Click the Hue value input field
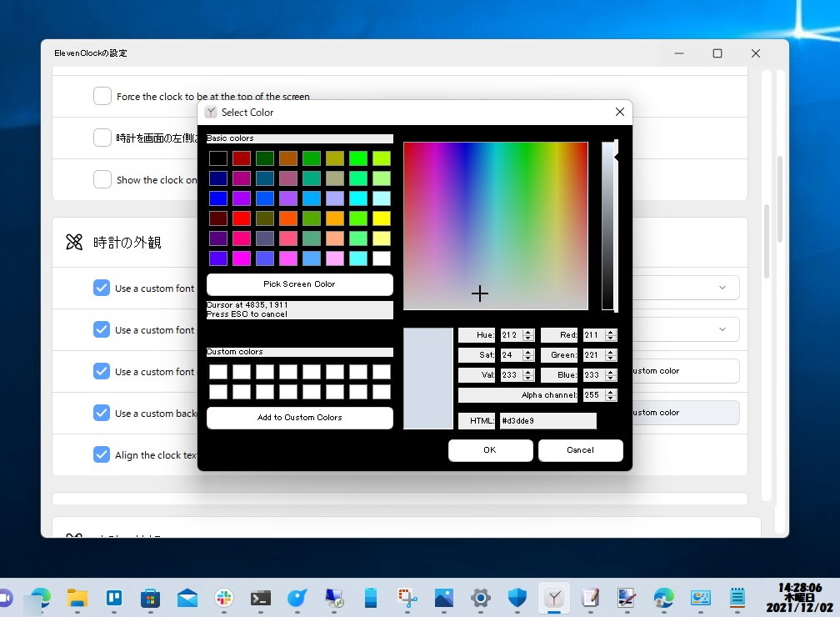 [512, 335]
